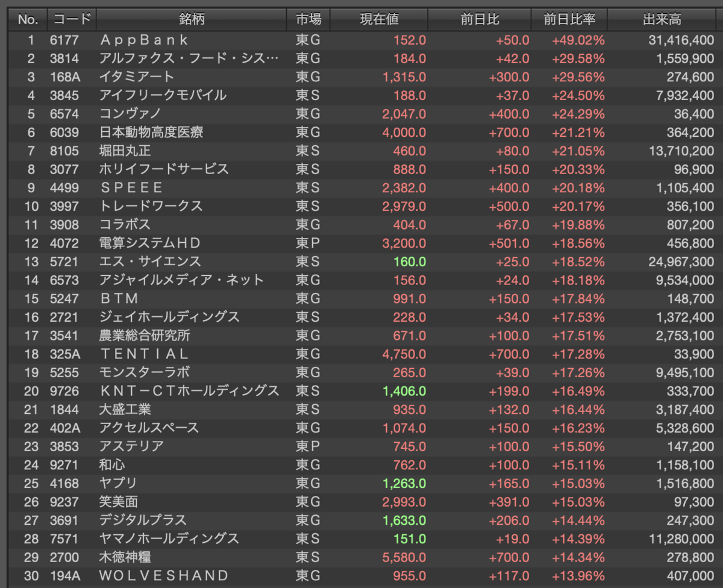The image size is (723, 588).
Task: Click 大盛工業 stock name
Action: (125, 409)
